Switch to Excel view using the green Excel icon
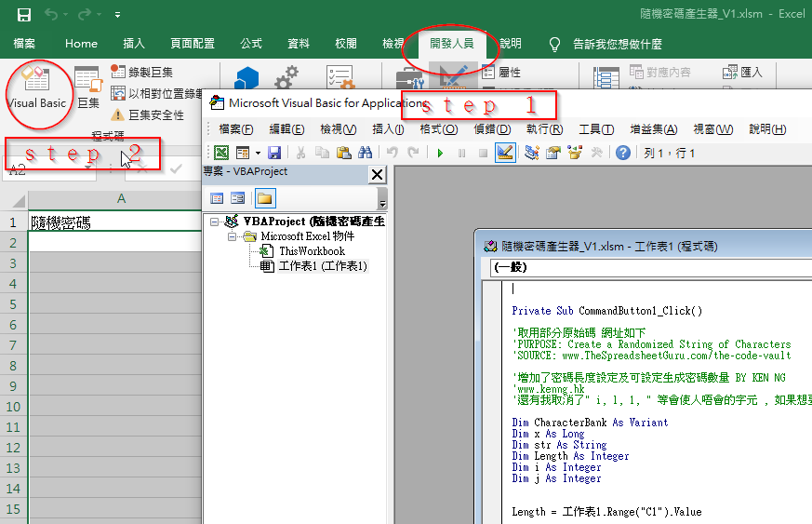The height and width of the screenshot is (524, 812). coord(221,153)
